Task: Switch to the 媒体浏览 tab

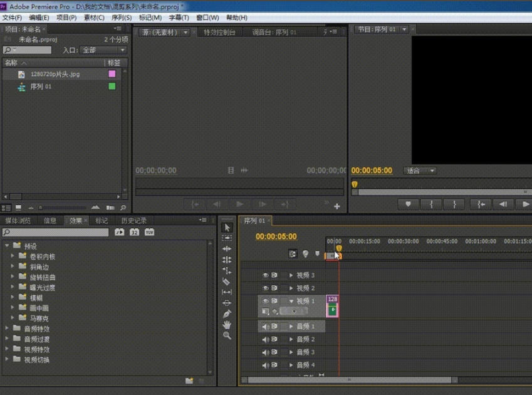Action: pyautogui.click(x=18, y=221)
